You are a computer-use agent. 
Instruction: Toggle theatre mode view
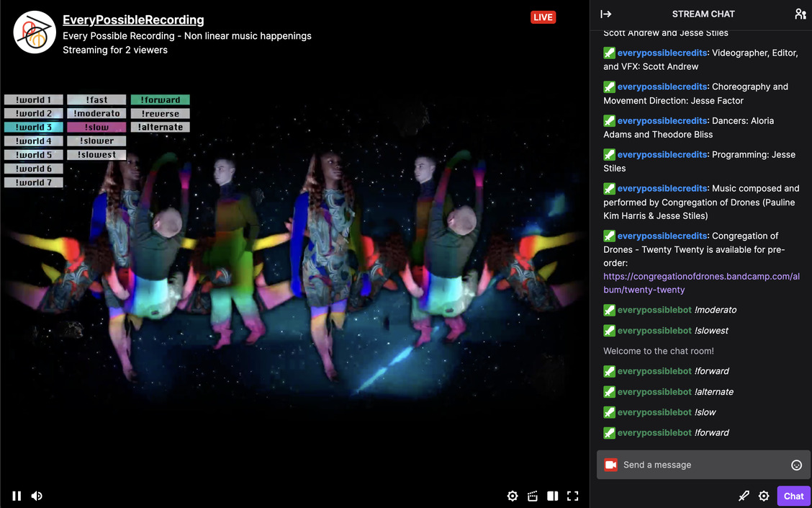pyautogui.click(x=553, y=496)
